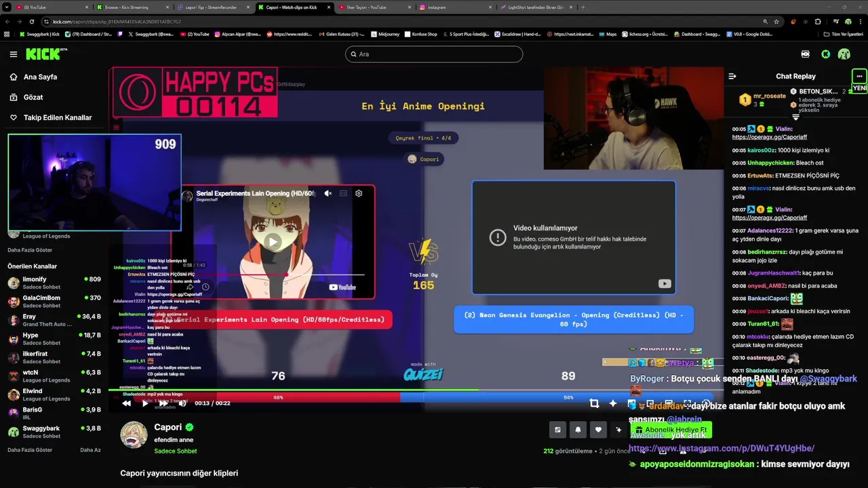The height and width of the screenshot is (488, 868).
Task: Open Tüm Yer İşaretleri bookmarks folder
Action: pos(843,34)
